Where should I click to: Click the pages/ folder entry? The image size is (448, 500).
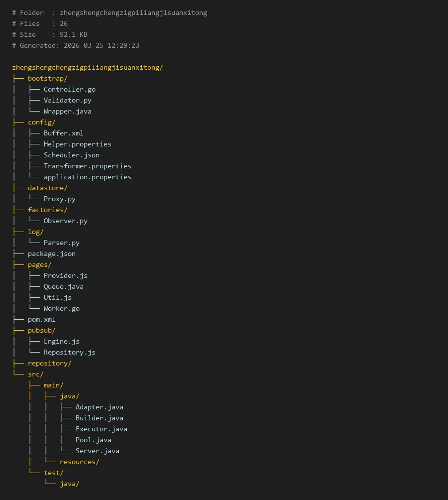click(39, 264)
